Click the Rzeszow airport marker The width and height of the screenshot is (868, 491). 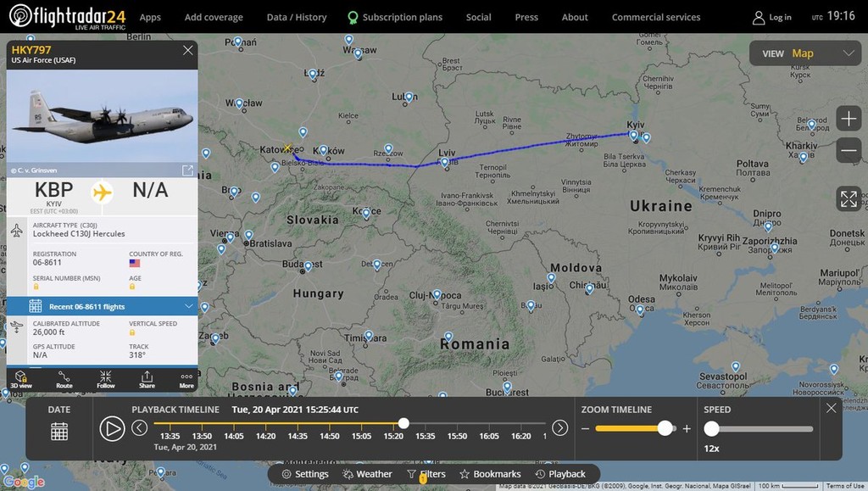click(388, 149)
